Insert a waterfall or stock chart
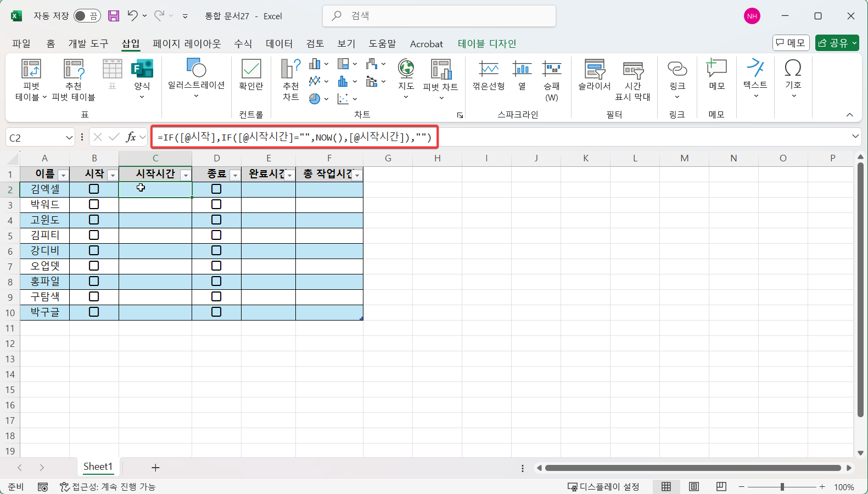 376,64
